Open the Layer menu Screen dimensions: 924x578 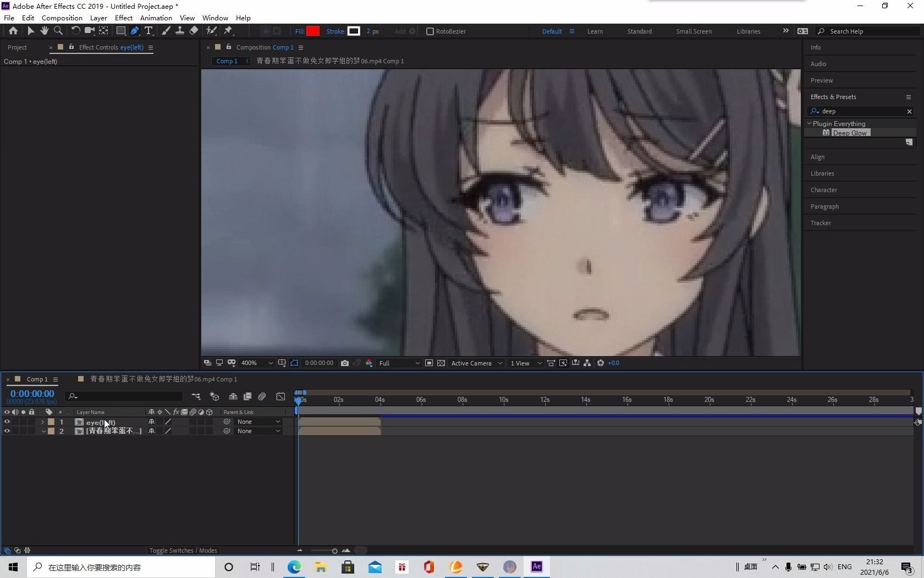point(98,18)
